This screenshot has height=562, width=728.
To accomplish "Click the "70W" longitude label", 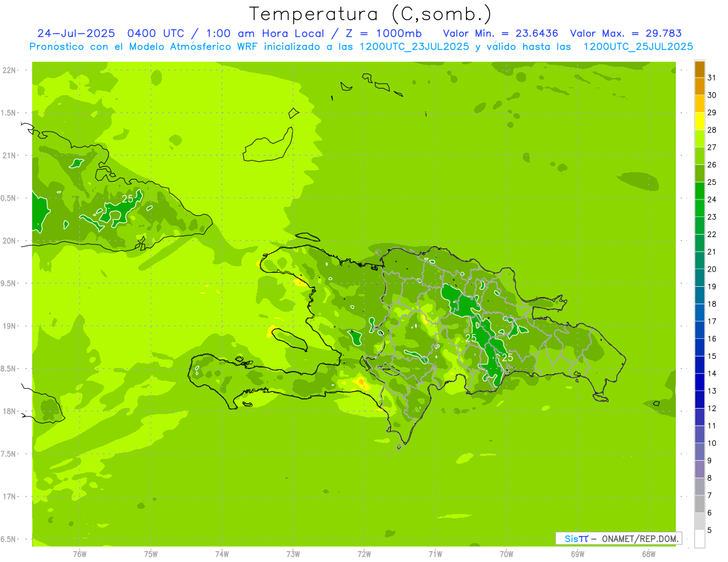I will pyautogui.click(x=507, y=554).
